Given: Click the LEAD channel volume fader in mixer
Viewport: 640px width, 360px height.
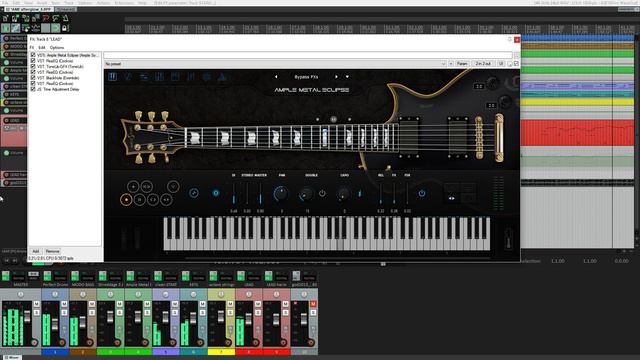Looking at the screenshot, I should click(x=249, y=319).
